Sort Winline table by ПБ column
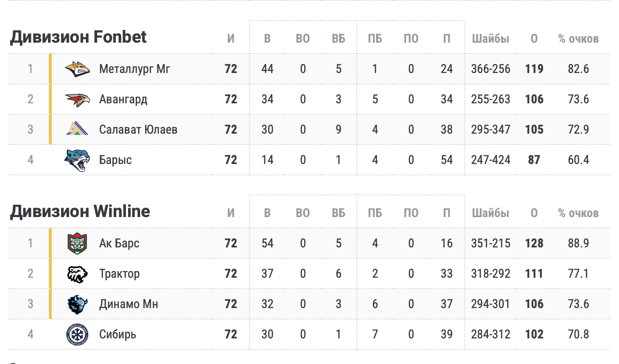Screen dimensions: 619x364 375,213
